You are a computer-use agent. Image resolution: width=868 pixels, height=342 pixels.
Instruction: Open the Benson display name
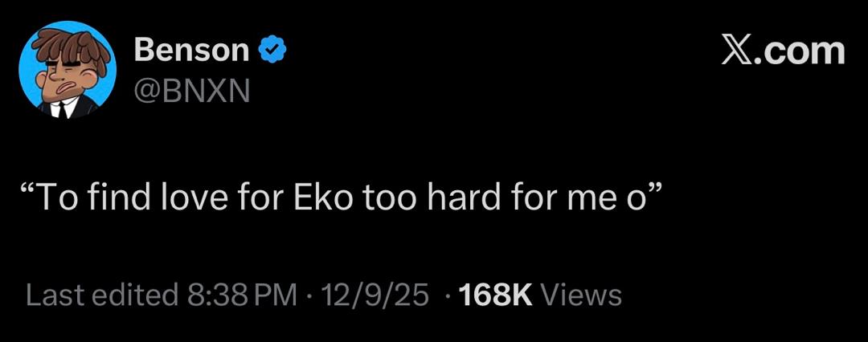(191, 51)
